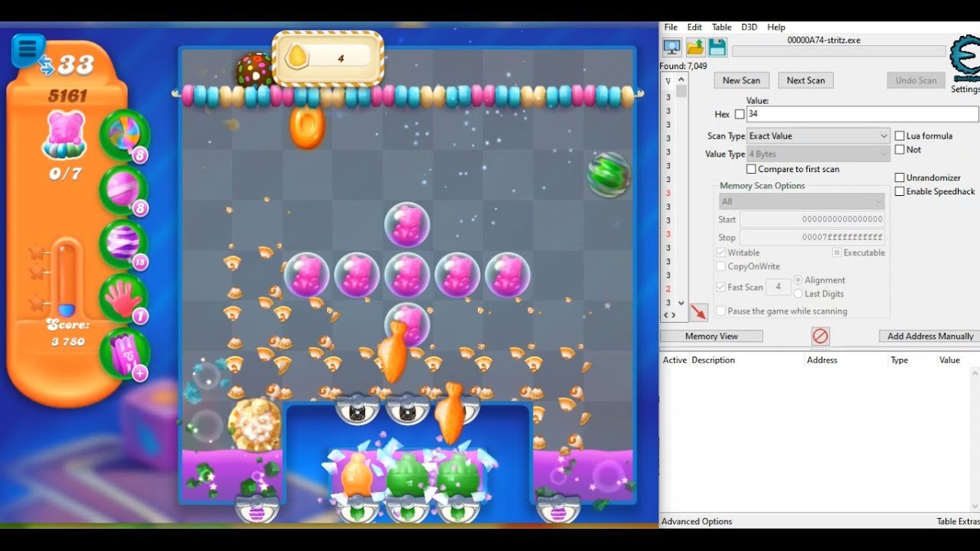980x551 pixels.
Task: Click the Undo Scan button
Action: click(x=916, y=80)
